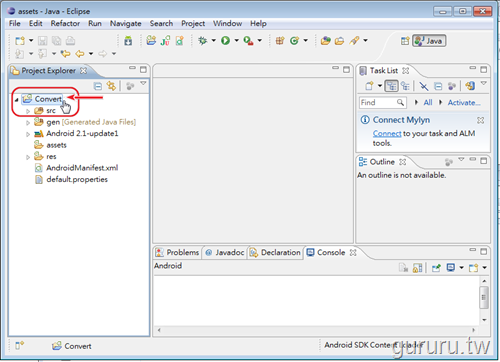The width and height of the screenshot is (500, 362).
Task: Open the New Console View dropdown arrow
Action: (x=485, y=268)
